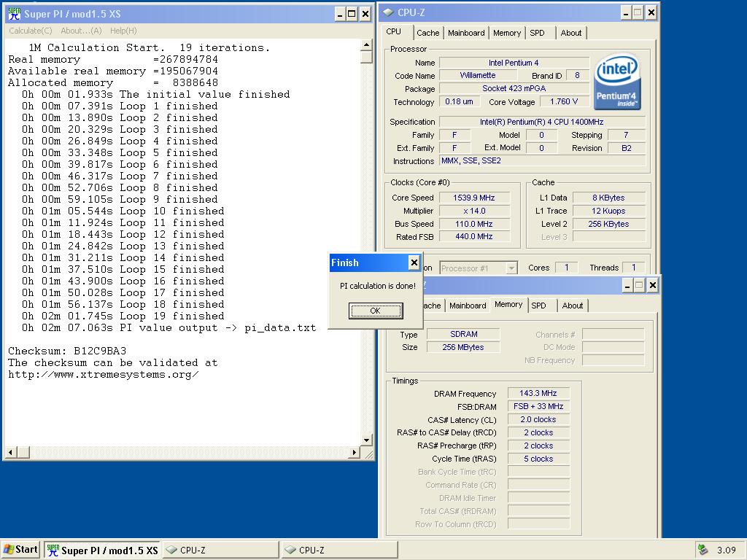The image size is (747, 560).
Task: Open the Help menu in Super PI
Action: 123,31
